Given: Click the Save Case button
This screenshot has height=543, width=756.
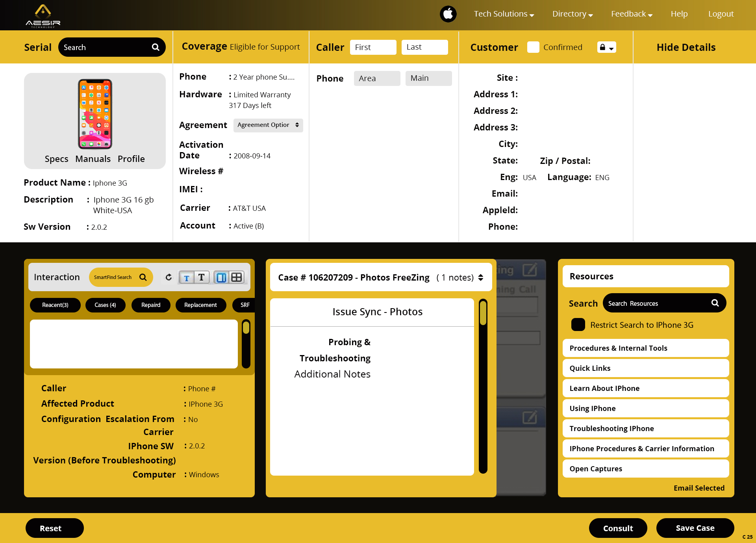Looking at the screenshot, I should pyautogui.click(x=695, y=528).
